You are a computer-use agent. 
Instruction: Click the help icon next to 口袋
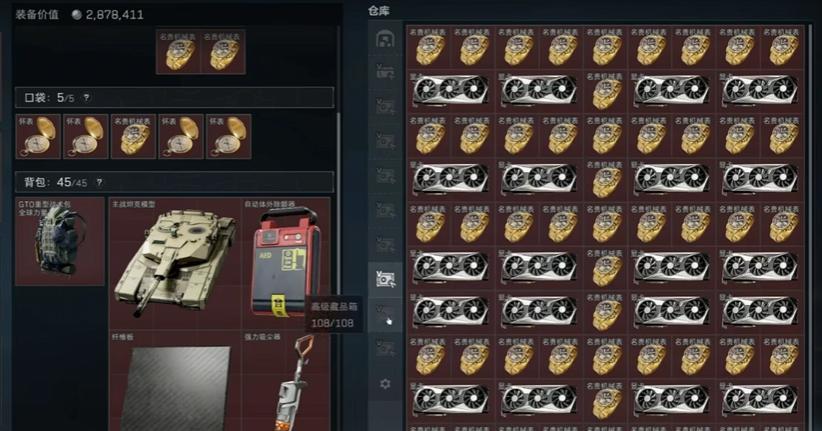point(86,98)
